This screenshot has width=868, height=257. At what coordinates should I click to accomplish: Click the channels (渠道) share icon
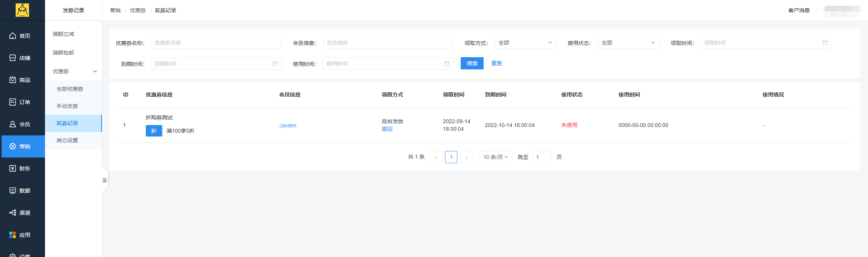(x=13, y=213)
